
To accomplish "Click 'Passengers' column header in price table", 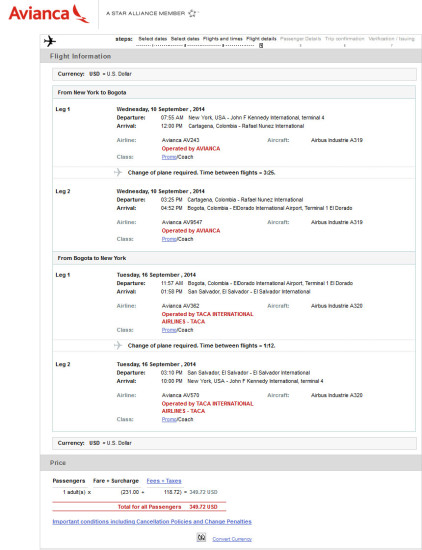I will coord(69,481).
